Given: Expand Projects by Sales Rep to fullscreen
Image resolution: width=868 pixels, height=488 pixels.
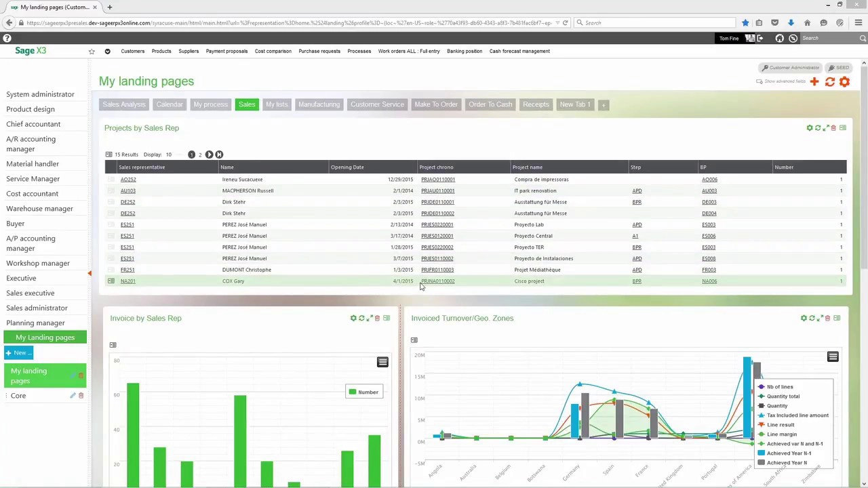Looking at the screenshot, I should [x=825, y=127].
